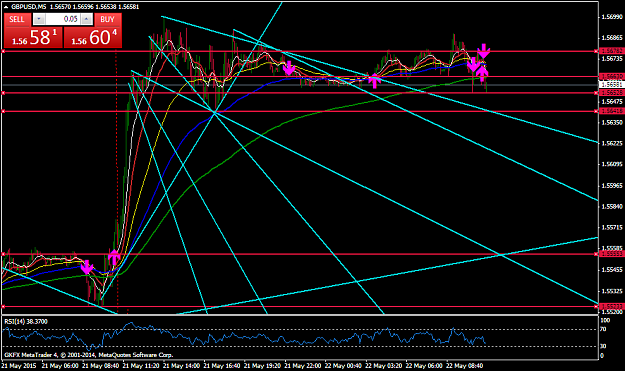Click the 1.55965 price scale value
Viewport: 625px width, 371px height.
click(x=612, y=186)
